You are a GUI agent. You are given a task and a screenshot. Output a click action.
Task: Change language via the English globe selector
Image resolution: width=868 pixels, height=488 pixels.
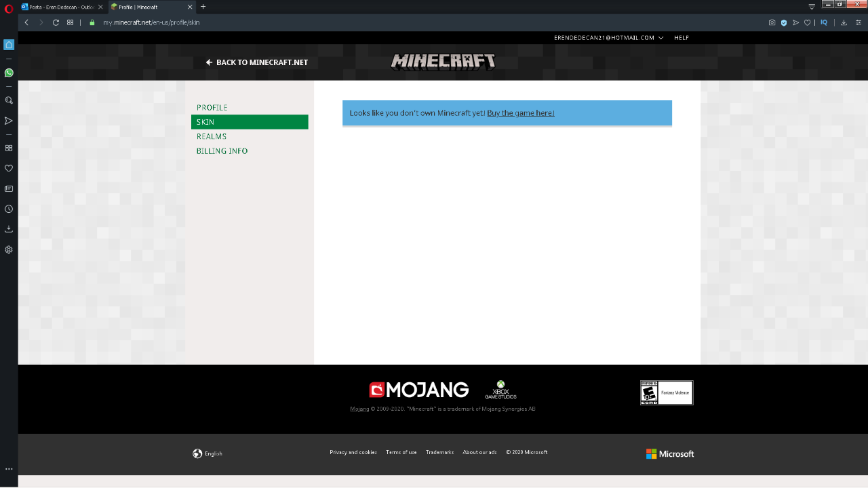coord(208,453)
